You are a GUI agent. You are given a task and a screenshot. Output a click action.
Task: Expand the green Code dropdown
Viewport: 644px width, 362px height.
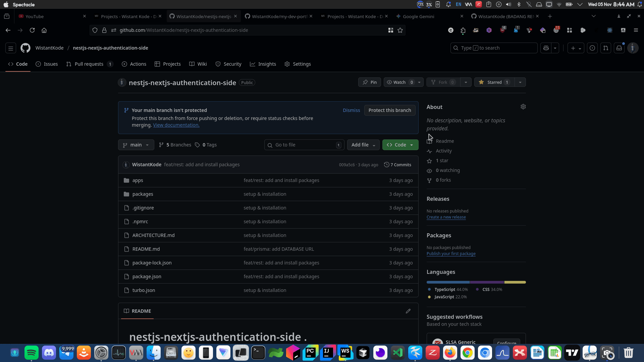[400, 145]
